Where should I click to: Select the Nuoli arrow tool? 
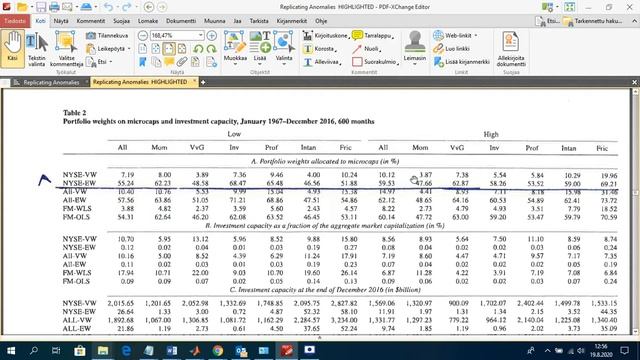point(367,49)
